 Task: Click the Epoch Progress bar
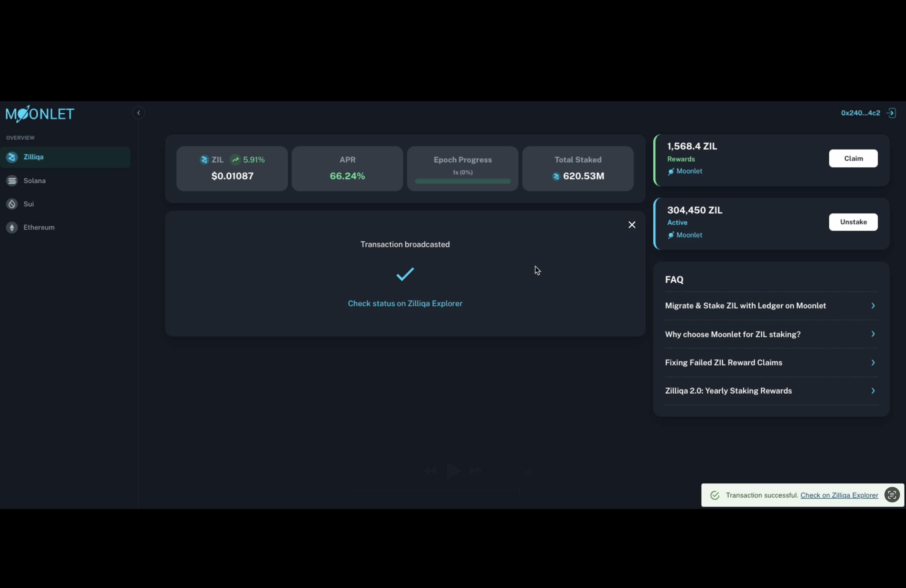[463, 181]
